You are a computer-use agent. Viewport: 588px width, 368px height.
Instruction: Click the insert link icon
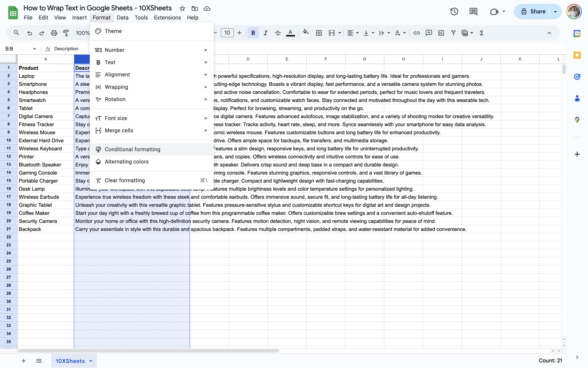click(x=416, y=33)
